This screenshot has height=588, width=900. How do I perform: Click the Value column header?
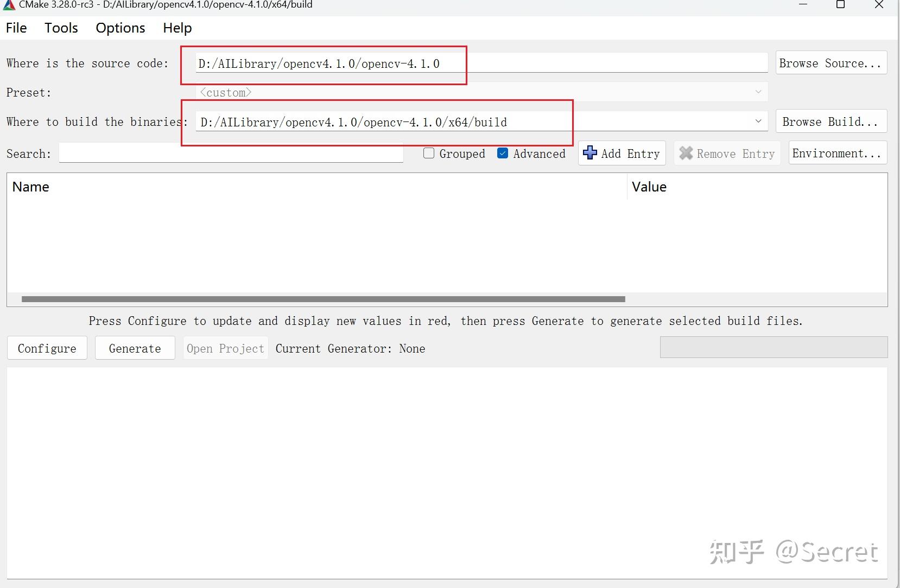[757, 187]
